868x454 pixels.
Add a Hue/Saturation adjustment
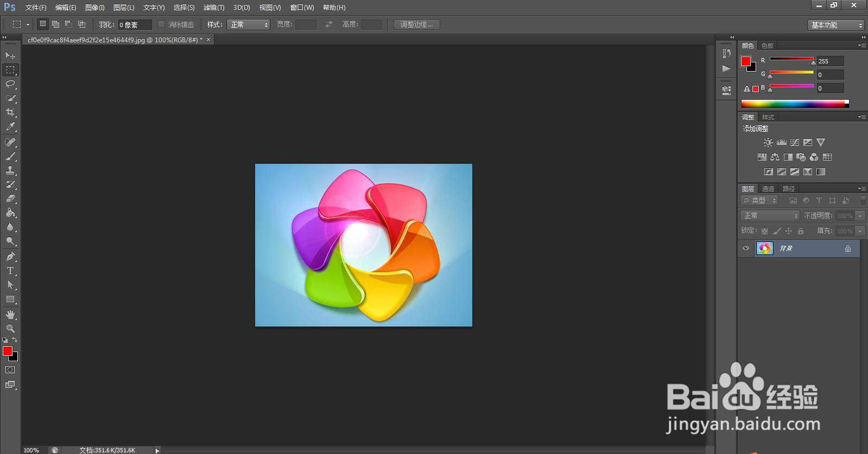coord(762,157)
